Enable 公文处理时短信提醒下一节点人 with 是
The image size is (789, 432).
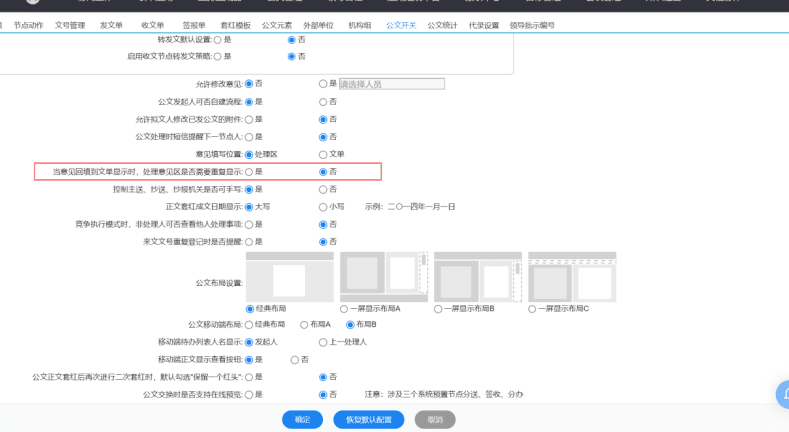point(249,137)
